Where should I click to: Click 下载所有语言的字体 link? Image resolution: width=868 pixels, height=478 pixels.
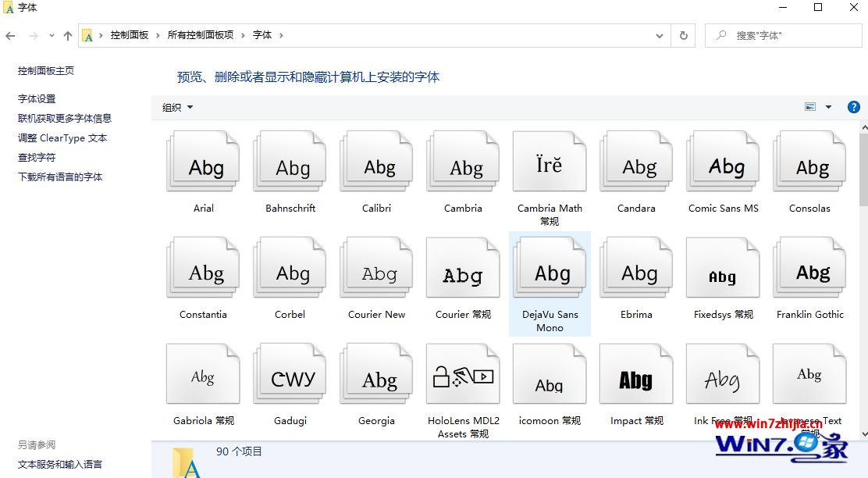(60, 177)
